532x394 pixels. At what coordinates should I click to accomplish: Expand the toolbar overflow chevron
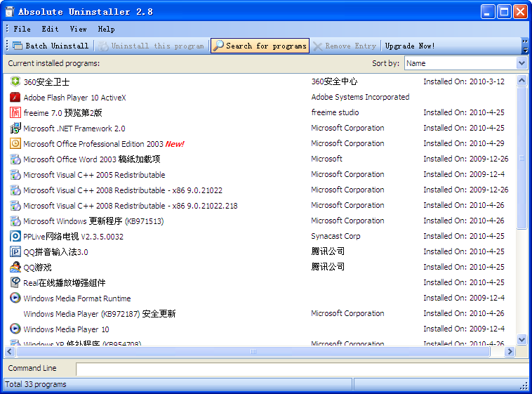click(x=525, y=46)
